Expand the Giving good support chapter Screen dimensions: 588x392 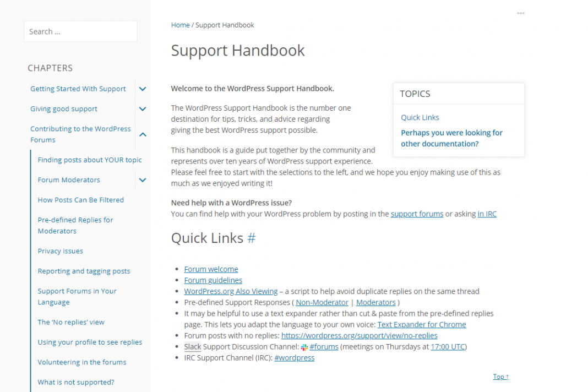142,108
